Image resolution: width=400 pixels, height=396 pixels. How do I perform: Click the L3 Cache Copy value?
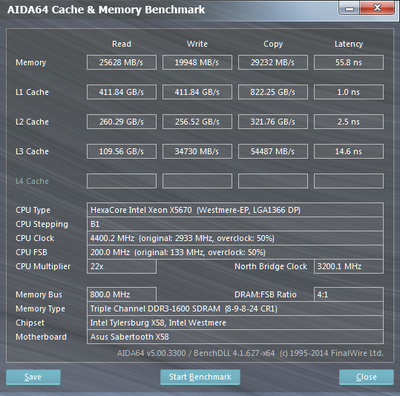coord(273,151)
